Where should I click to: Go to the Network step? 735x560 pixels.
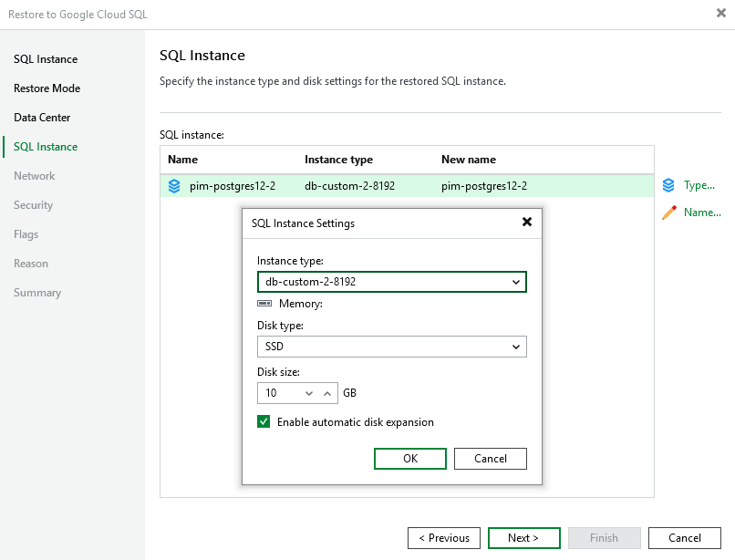click(x=35, y=176)
